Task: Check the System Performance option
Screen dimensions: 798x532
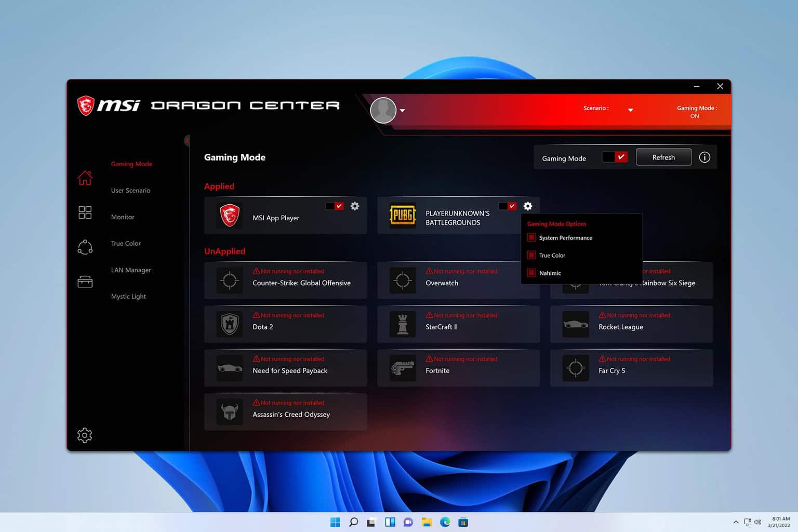Action: click(x=531, y=238)
